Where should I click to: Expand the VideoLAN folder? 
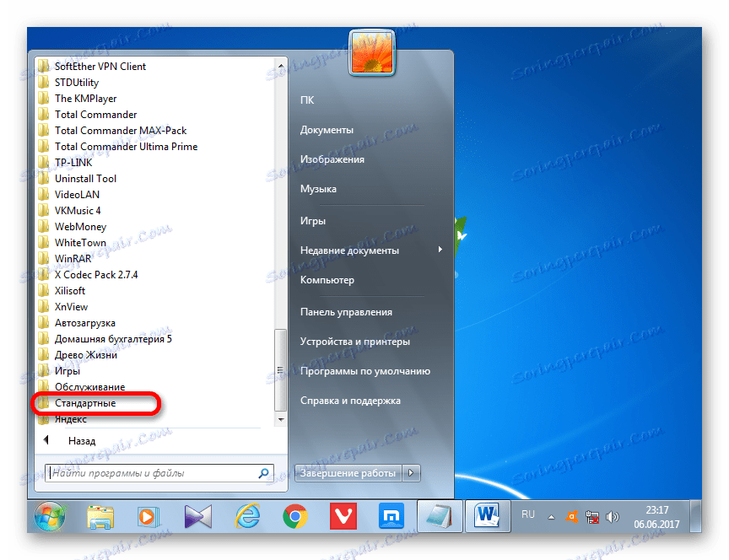77,195
